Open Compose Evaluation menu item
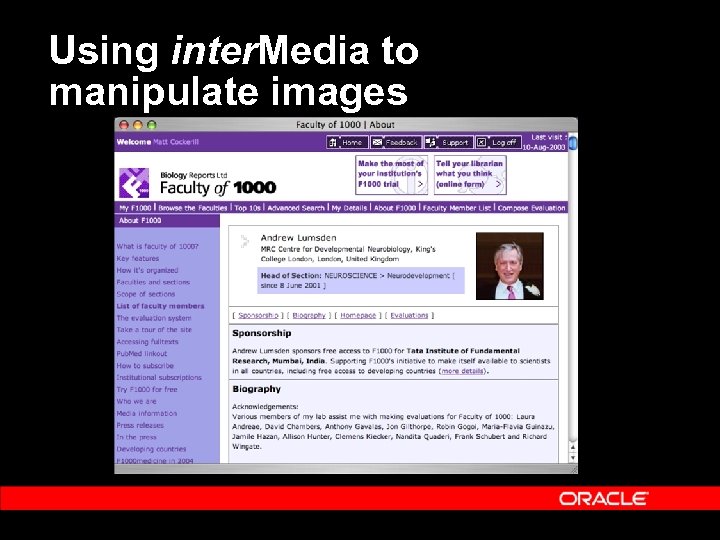 (531, 208)
